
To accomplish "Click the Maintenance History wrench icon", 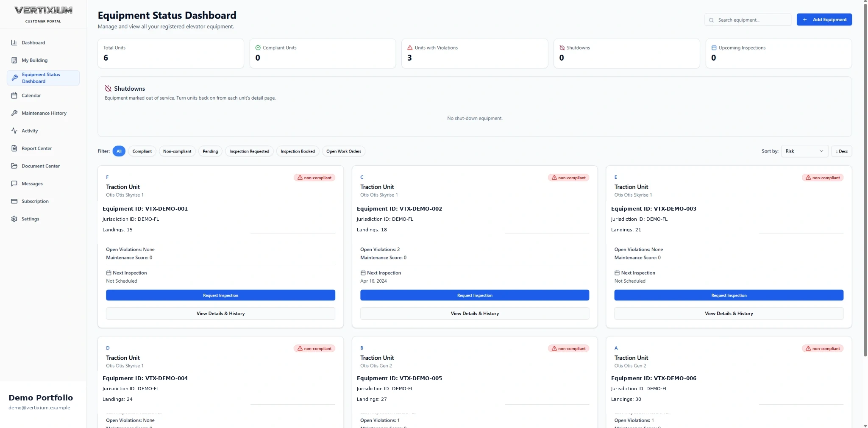I will [x=14, y=113].
